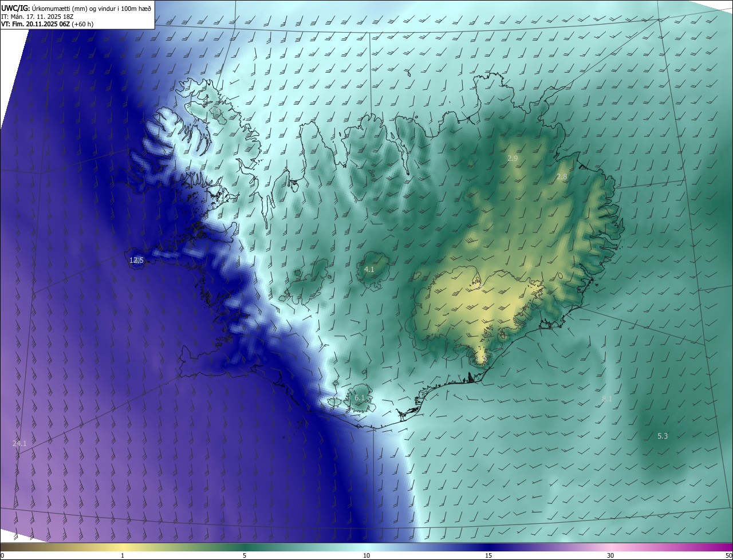The image size is (733, 560).
Task: Click the 5 tick on the color scale
Action: pos(245,555)
